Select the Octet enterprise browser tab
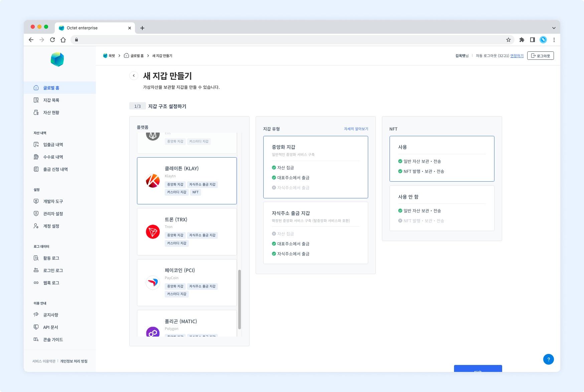The image size is (584, 392). point(95,28)
